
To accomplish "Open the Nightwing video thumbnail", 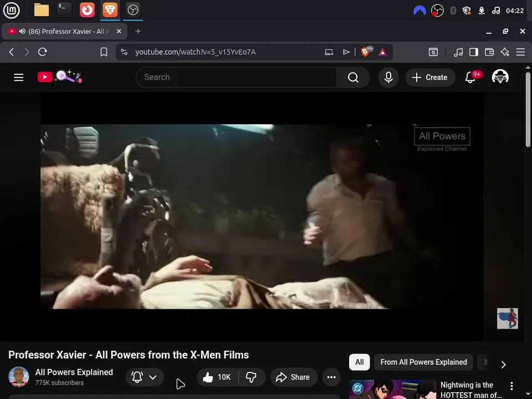I will coord(392,389).
